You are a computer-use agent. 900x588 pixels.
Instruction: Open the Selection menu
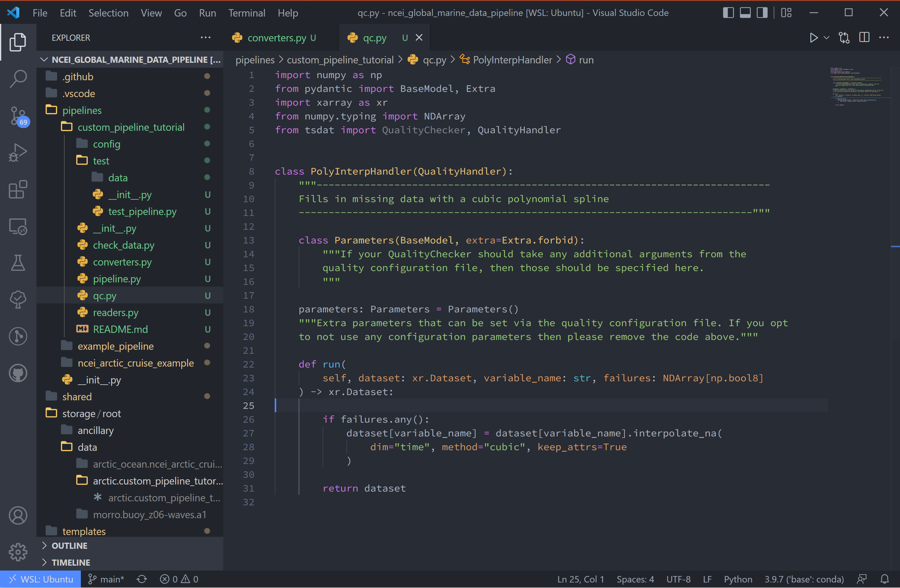coord(108,13)
